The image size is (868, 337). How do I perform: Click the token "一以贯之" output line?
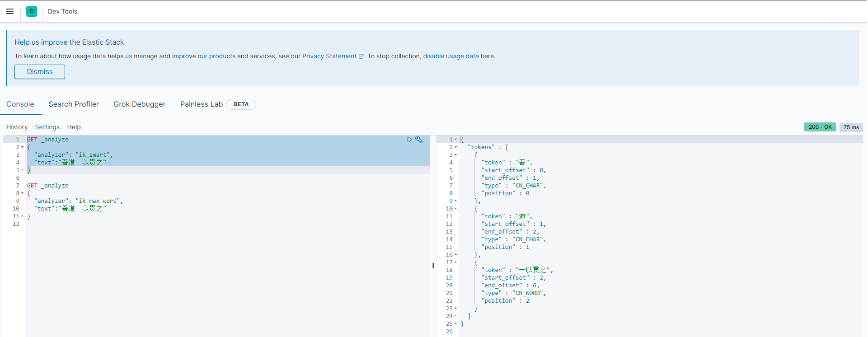tap(517, 270)
